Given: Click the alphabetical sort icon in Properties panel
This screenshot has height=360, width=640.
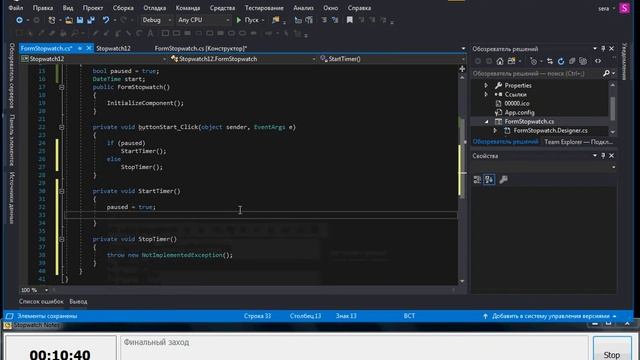Looking at the screenshot, I should [489, 180].
